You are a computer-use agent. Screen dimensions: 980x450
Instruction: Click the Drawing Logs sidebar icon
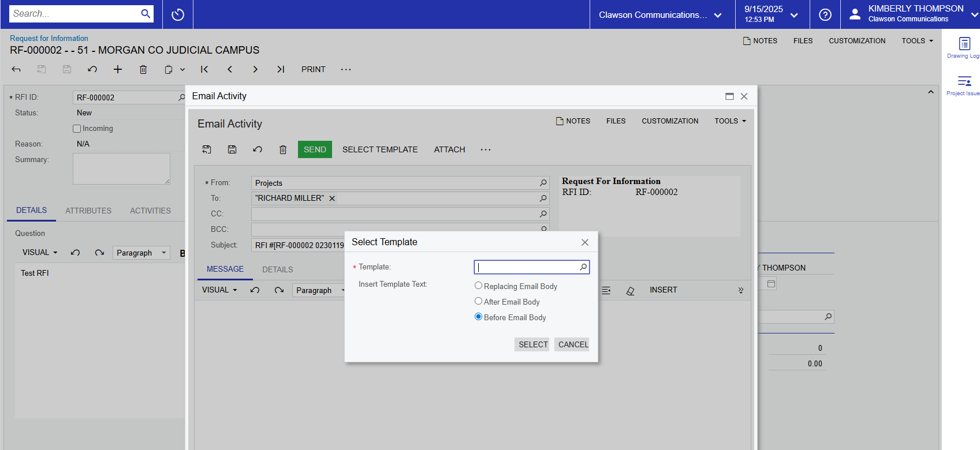pos(964,45)
